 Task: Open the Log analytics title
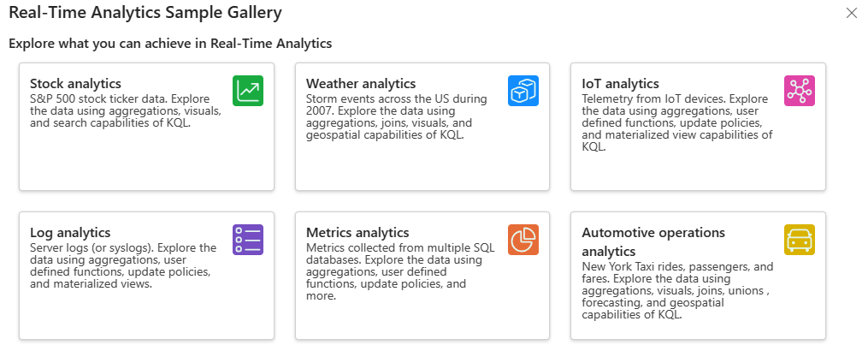(70, 233)
